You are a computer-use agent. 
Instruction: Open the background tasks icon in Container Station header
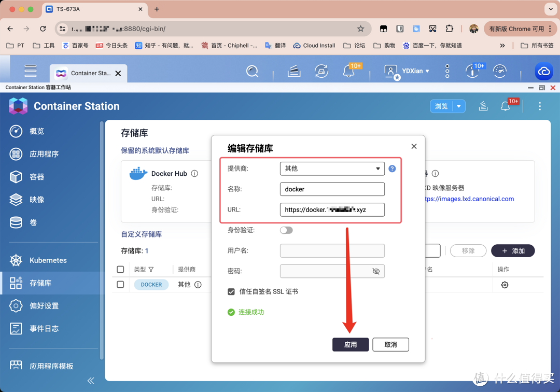coord(483,106)
